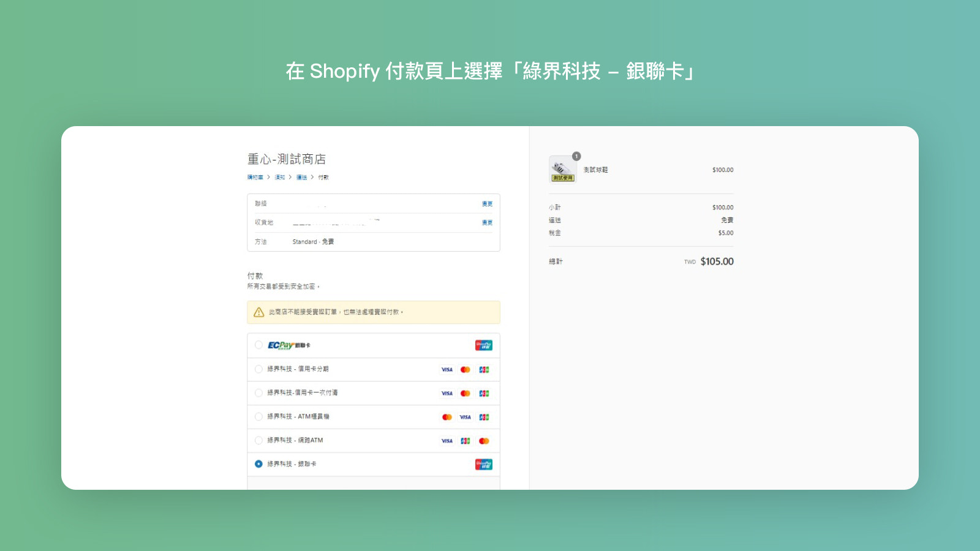Click Visa icon in 網路ATM row
This screenshot has height=551, width=980.
pyautogui.click(x=447, y=441)
